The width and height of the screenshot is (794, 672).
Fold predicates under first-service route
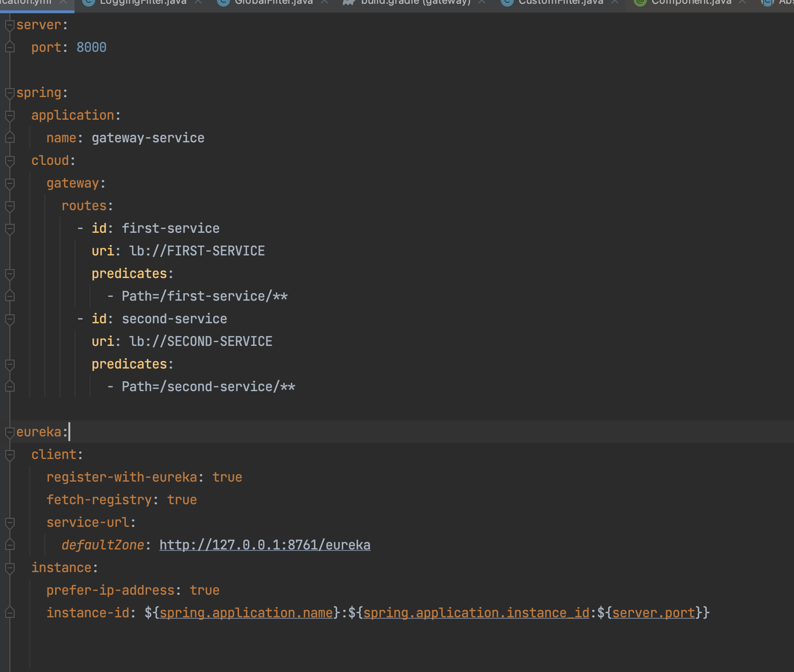tap(9, 274)
